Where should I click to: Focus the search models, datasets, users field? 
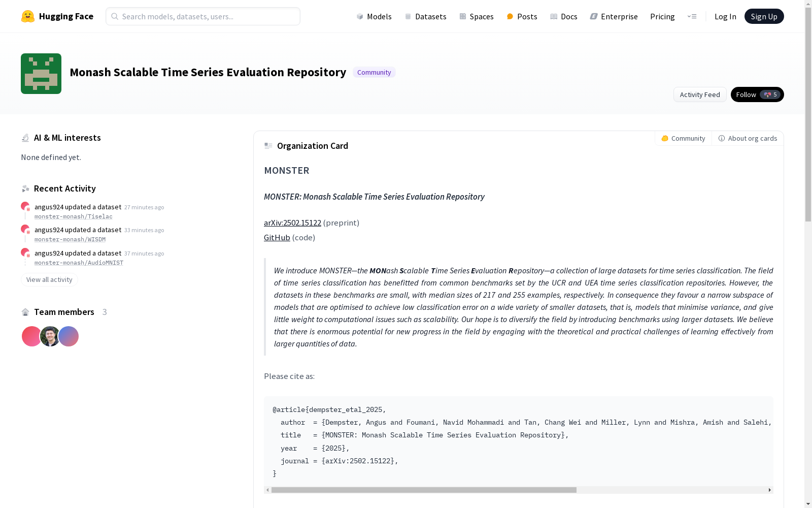click(x=203, y=16)
